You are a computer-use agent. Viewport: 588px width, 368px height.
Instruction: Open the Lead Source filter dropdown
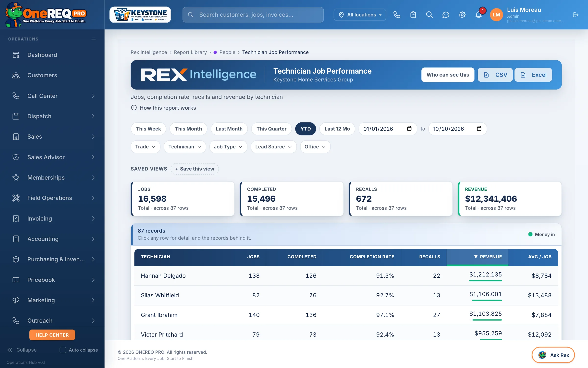point(273,147)
